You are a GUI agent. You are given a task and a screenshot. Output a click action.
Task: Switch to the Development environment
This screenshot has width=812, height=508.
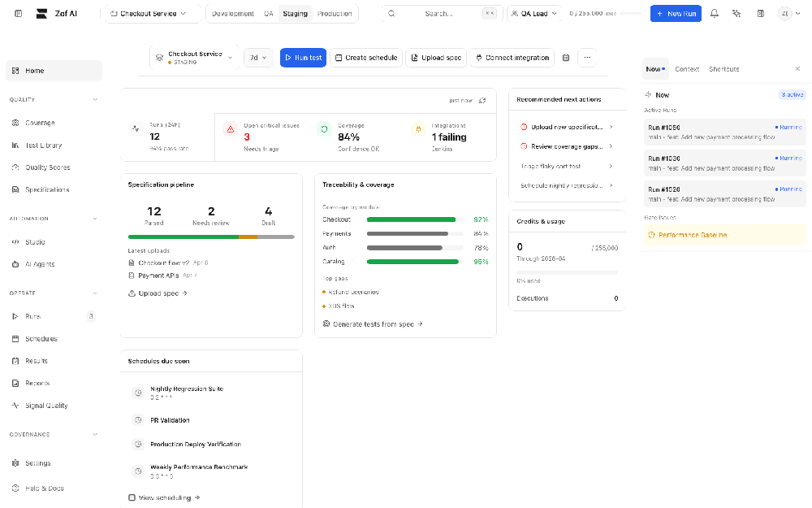(x=233, y=14)
